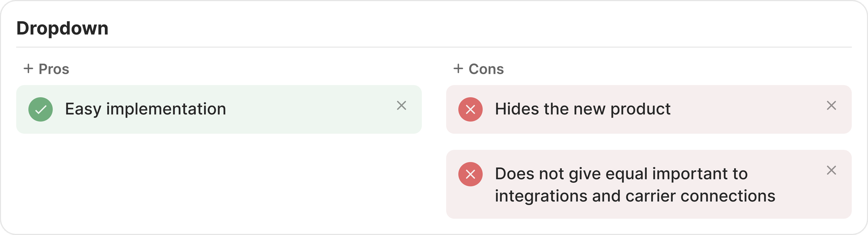
Task: Click the red X circle on Hides the new product
Action: pos(470,110)
